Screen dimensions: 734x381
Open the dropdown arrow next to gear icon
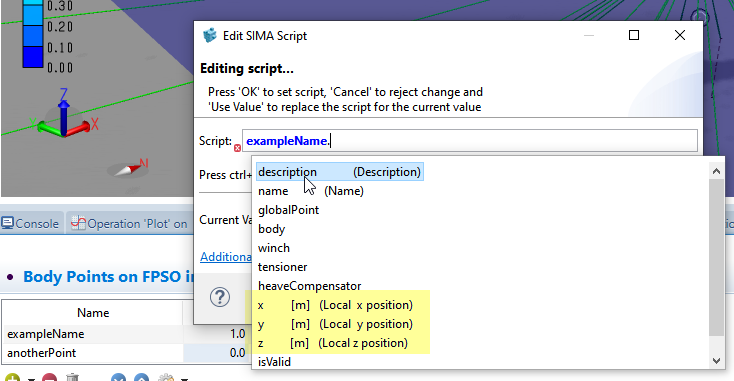click(184, 379)
